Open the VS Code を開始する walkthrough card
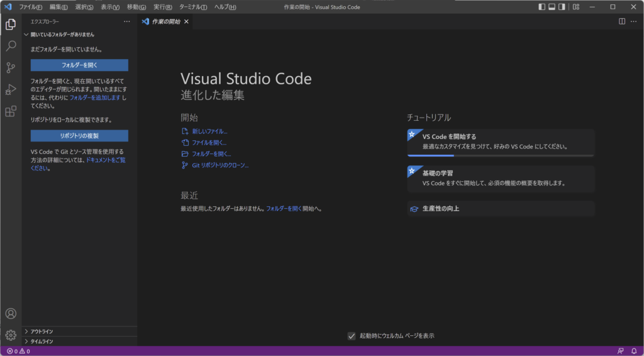This screenshot has width=644, height=356. click(x=501, y=143)
